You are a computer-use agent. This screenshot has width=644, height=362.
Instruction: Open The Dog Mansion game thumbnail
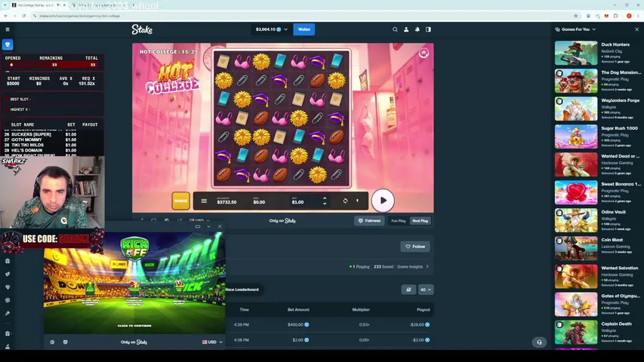(x=576, y=81)
